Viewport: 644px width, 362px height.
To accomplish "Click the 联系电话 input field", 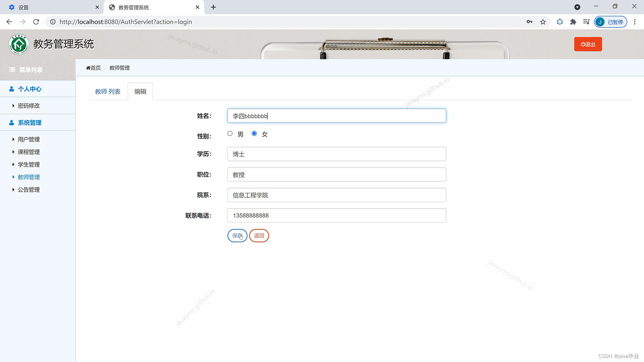I will [x=336, y=216].
